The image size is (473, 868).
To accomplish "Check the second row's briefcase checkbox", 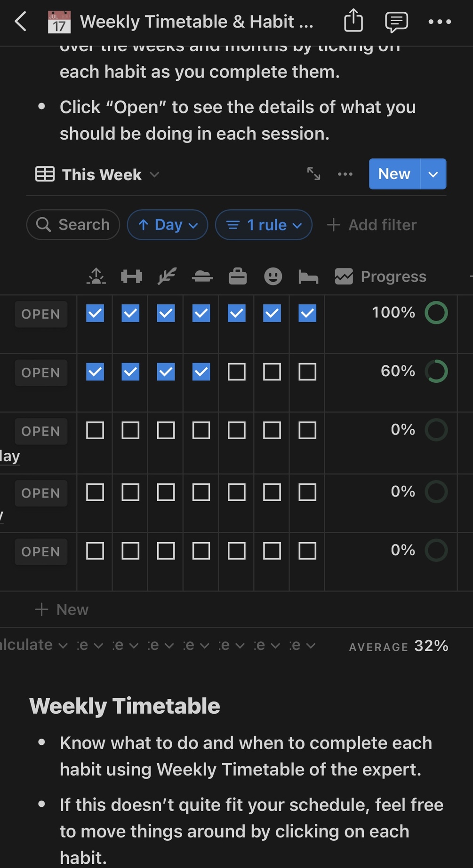I will pos(237,372).
